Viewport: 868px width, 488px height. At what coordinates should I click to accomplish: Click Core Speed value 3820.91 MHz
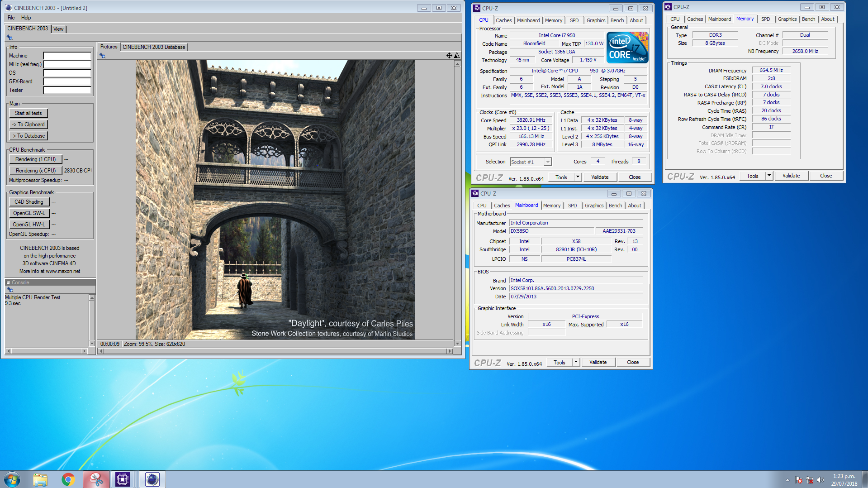pyautogui.click(x=531, y=120)
